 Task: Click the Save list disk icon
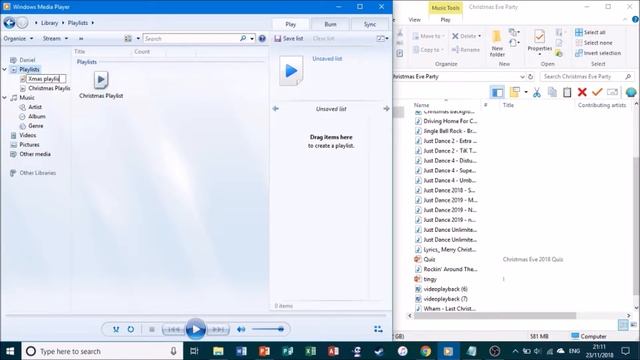click(x=278, y=38)
